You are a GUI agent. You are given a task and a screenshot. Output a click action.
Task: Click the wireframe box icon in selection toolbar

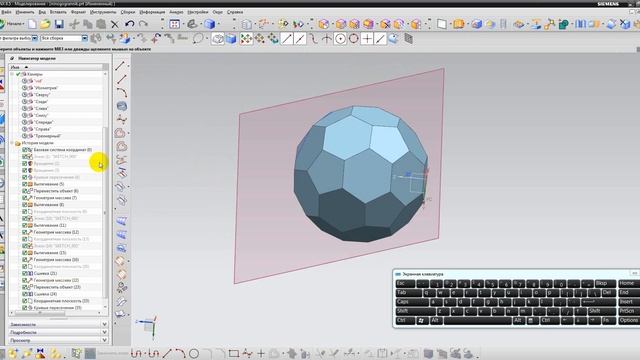coord(218,39)
